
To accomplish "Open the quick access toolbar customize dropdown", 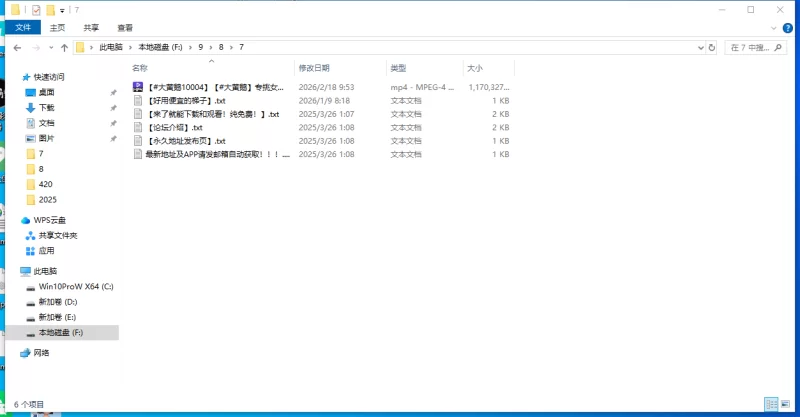I will [62, 10].
